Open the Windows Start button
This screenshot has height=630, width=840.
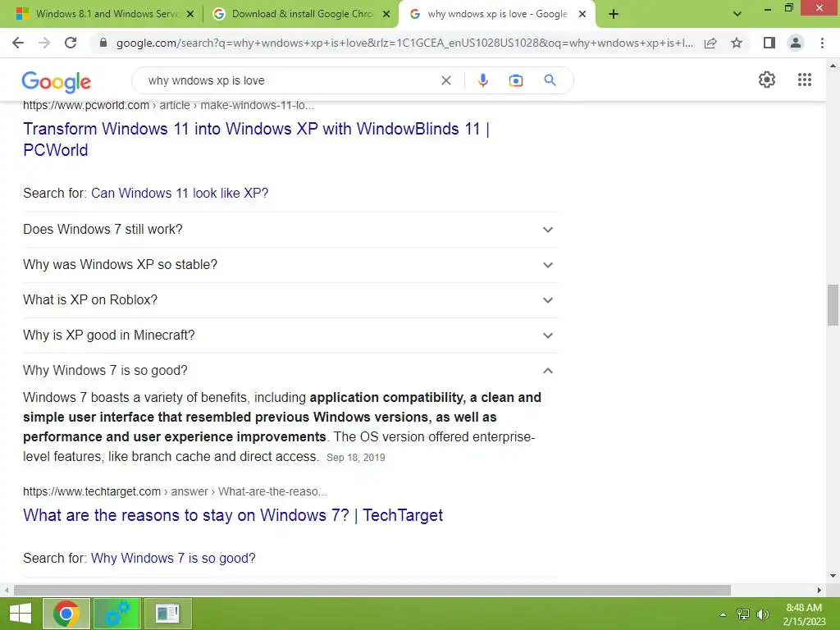[x=21, y=614]
